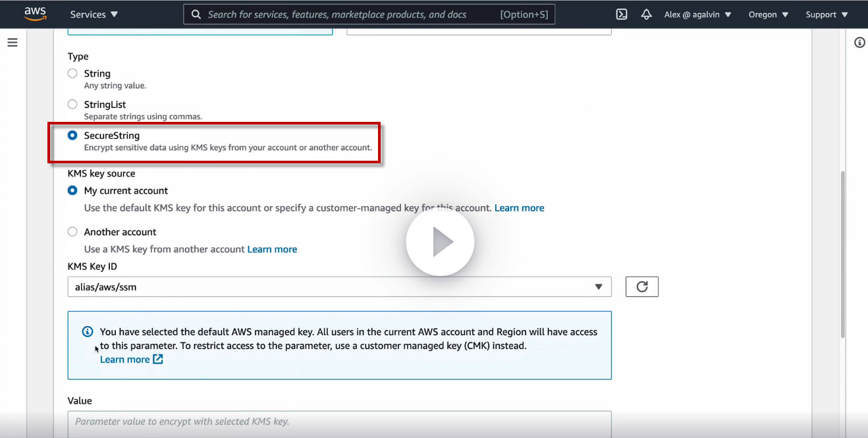The image size is (868, 438).
Task: Choose the SecureString type radio
Action: 72,135
